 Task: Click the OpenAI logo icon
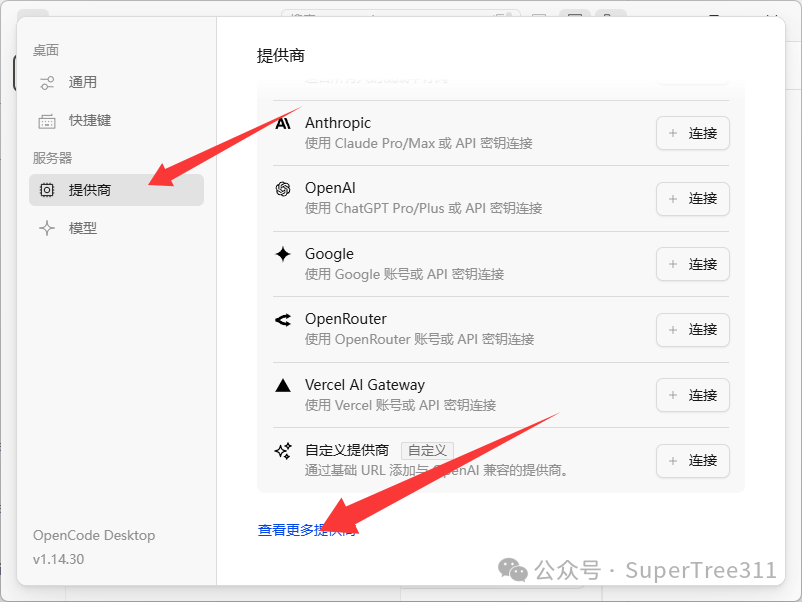coord(283,189)
